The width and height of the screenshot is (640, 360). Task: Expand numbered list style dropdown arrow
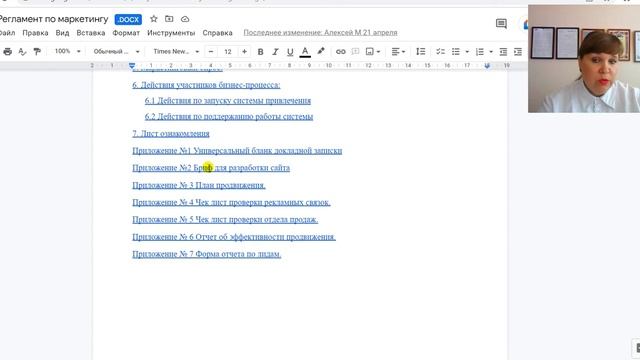click(x=491, y=52)
